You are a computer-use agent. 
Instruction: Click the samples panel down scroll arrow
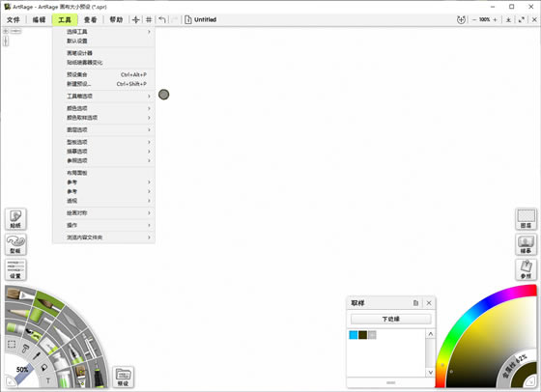430,373
